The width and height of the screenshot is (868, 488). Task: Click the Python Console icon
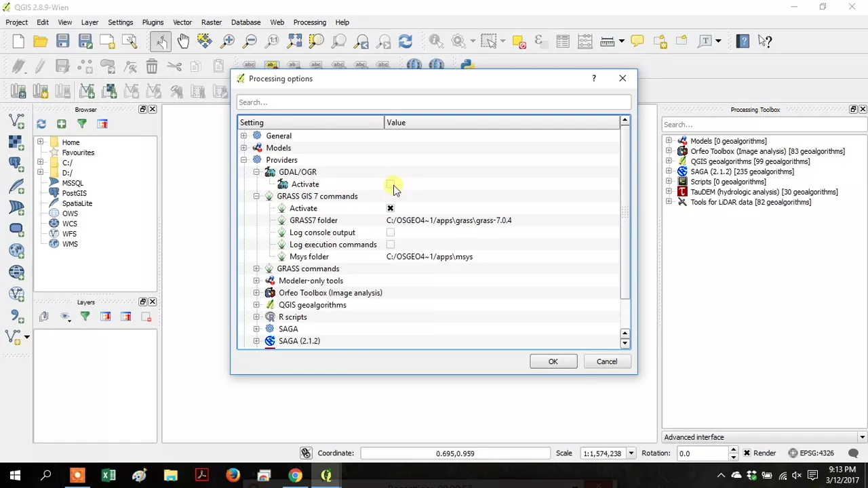pyautogui.click(x=467, y=66)
